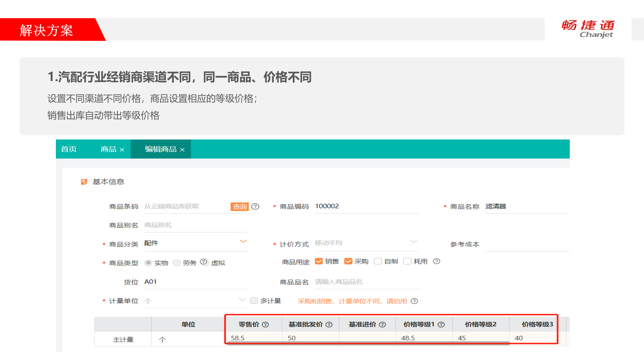644x362 pixels.
Task: Close the 编辑商品 tab
Action: [x=182, y=150]
